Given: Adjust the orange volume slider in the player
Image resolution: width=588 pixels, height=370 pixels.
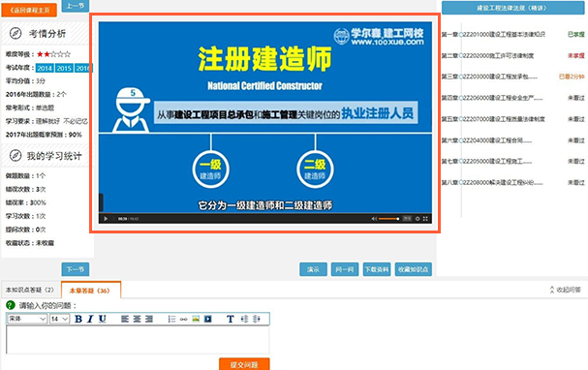Looking at the screenshot, I should 388,219.
